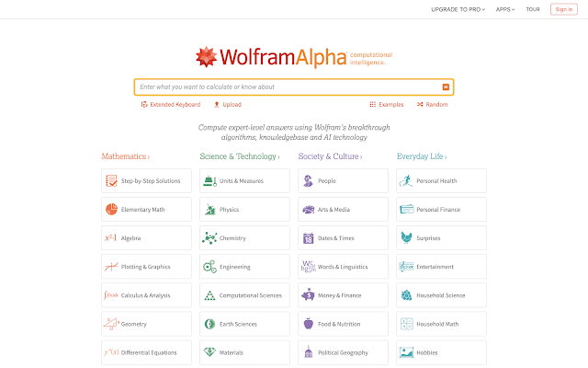The image size is (588, 368).
Task: Open the Examples link
Action: pyautogui.click(x=387, y=104)
